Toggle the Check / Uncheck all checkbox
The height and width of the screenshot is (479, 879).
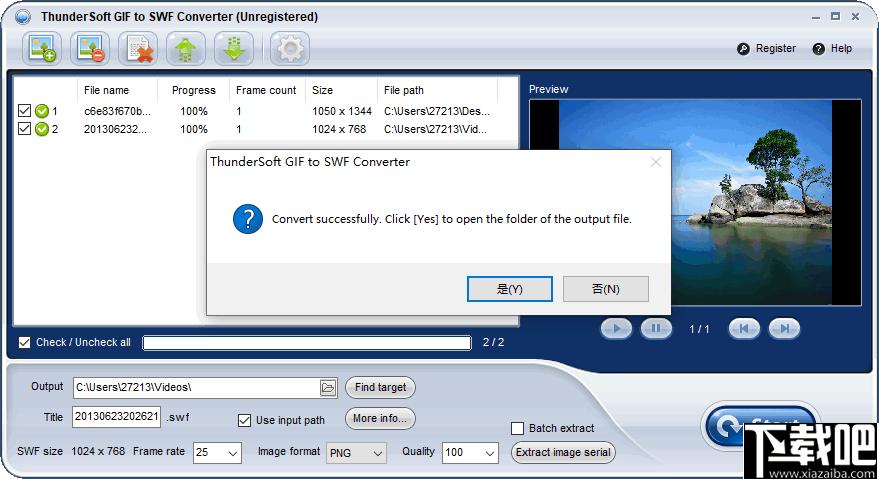coord(24,342)
